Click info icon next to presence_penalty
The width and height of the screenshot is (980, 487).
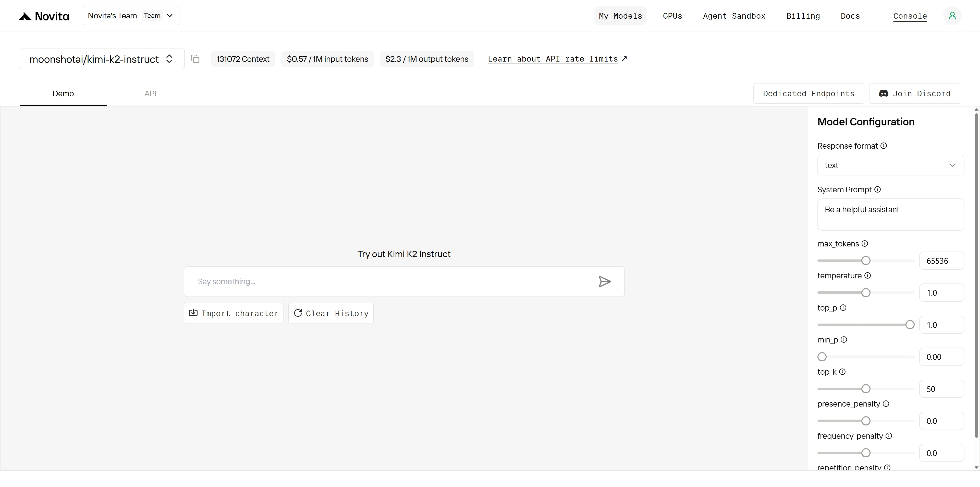pos(886,403)
